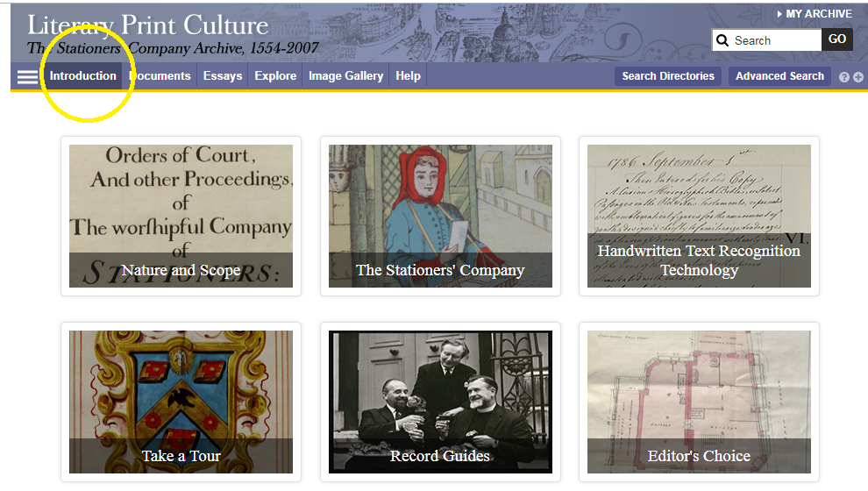Open the hamburger menu icon
868x491 pixels.
click(27, 77)
